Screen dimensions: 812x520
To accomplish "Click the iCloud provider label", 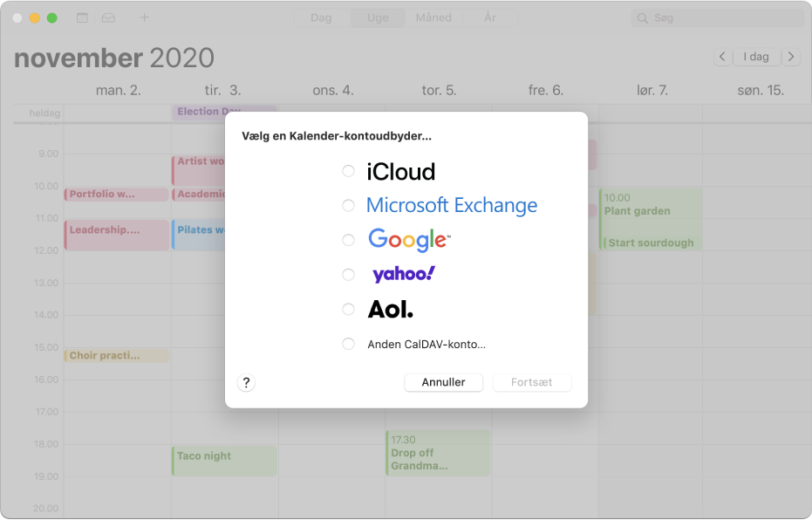I will 401,171.
